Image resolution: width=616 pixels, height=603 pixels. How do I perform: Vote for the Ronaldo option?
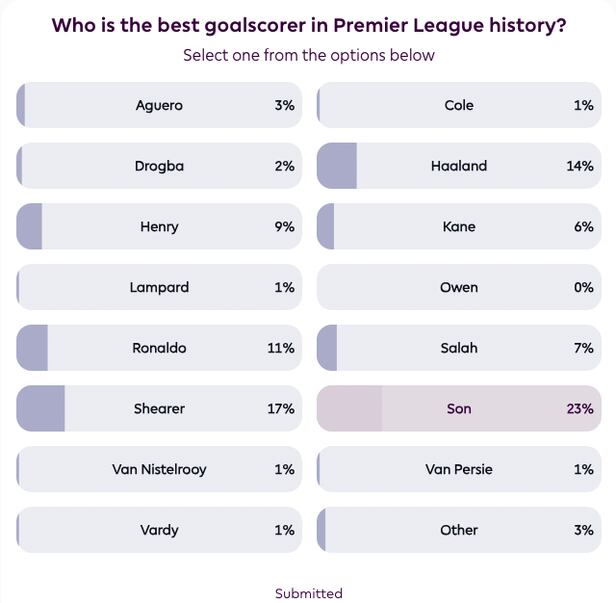click(159, 348)
